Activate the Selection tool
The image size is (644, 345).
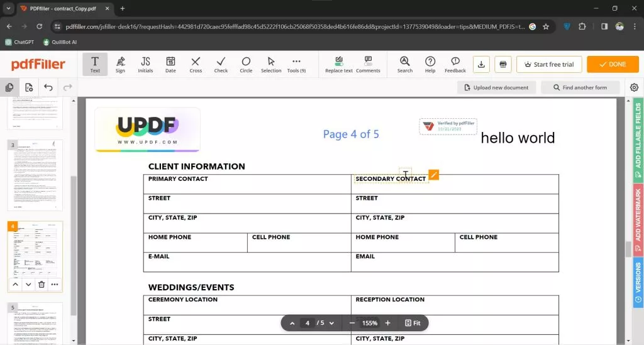pos(271,64)
